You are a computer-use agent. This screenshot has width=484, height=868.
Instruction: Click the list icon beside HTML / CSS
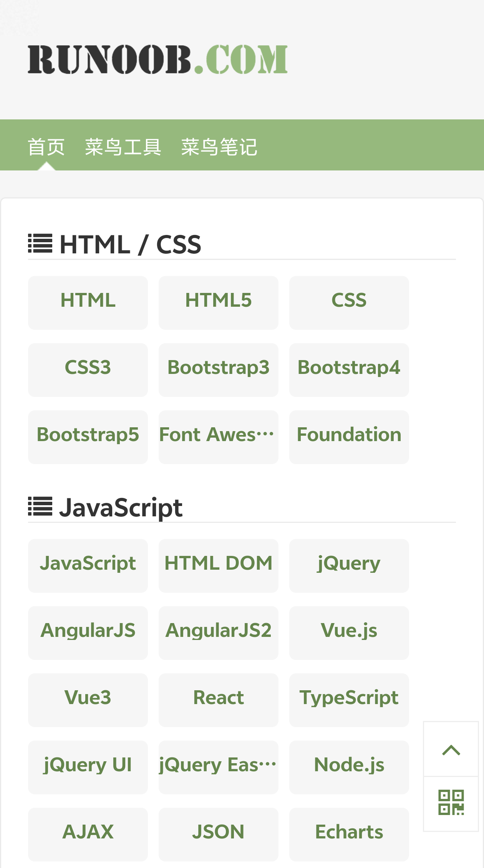coord(40,244)
